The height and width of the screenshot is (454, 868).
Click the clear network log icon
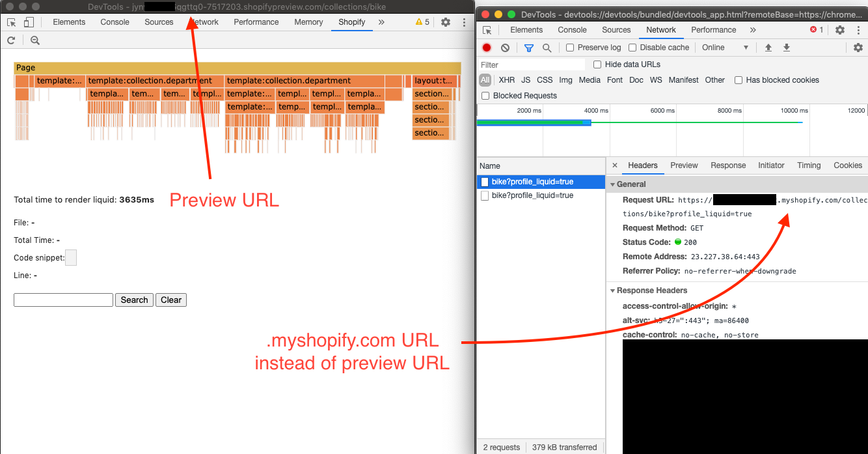click(505, 48)
